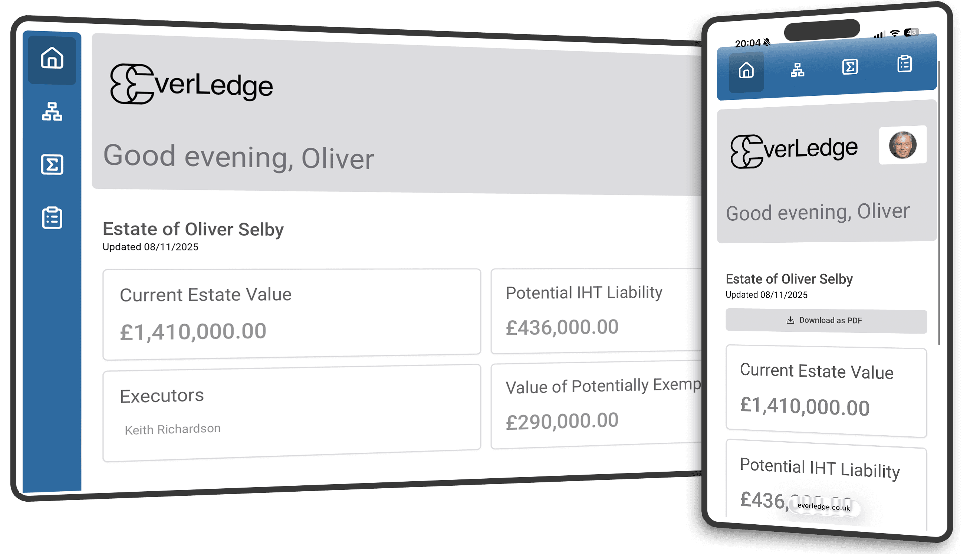Tap the clipboard icon in phone navigation bar

pos(904,64)
